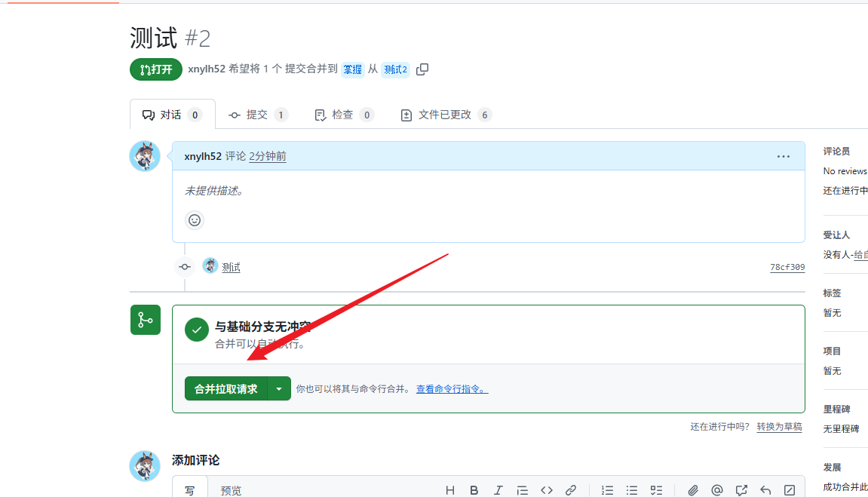Image resolution: width=868 pixels, height=497 pixels.
Task: Click the 合并拉取请求 button
Action: [226, 388]
